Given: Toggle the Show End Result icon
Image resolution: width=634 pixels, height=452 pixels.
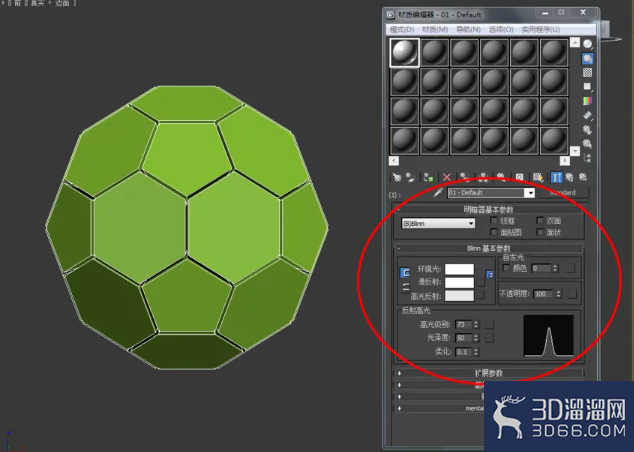Looking at the screenshot, I should (x=556, y=177).
